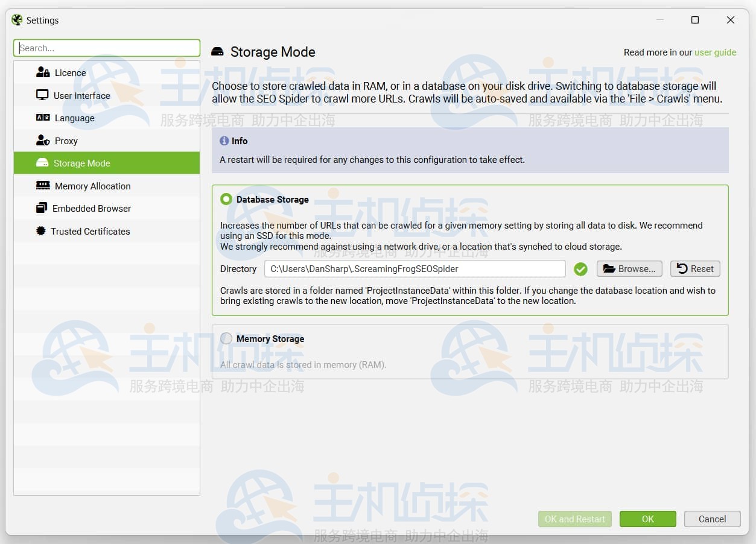The height and width of the screenshot is (544, 756).
Task: Click the green directory valid checkmark icon
Action: pyautogui.click(x=580, y=269)
